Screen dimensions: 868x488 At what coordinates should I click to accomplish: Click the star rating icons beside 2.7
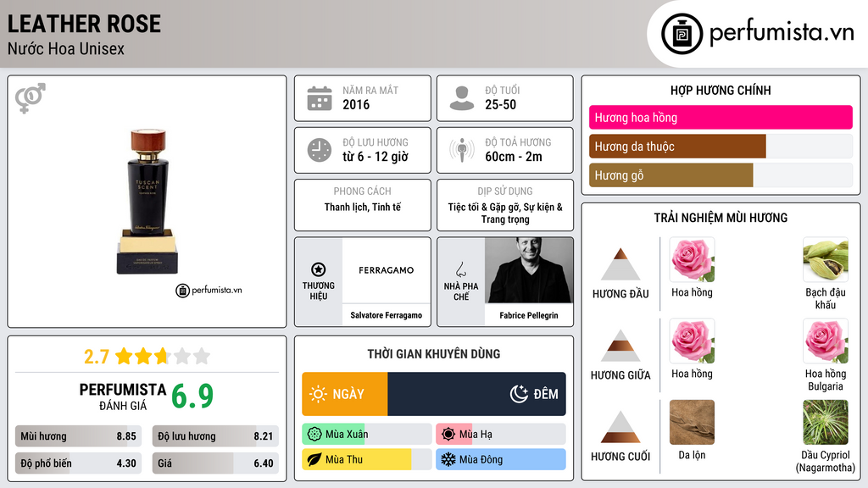(x=163, y=356)
